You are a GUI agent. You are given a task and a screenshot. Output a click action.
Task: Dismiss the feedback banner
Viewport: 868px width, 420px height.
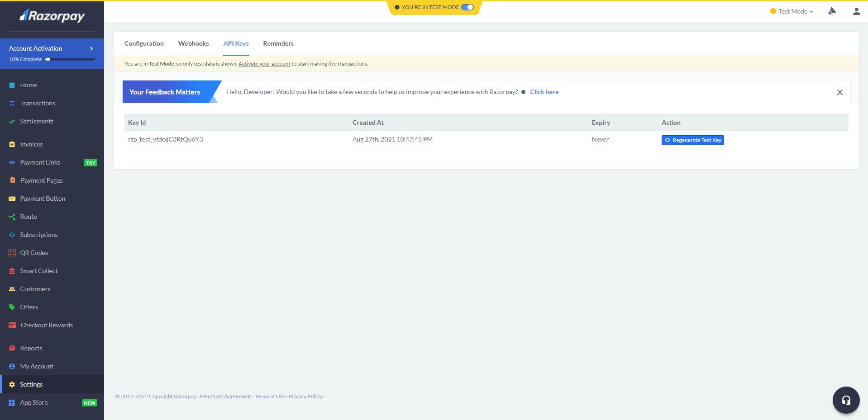[839, 92]
